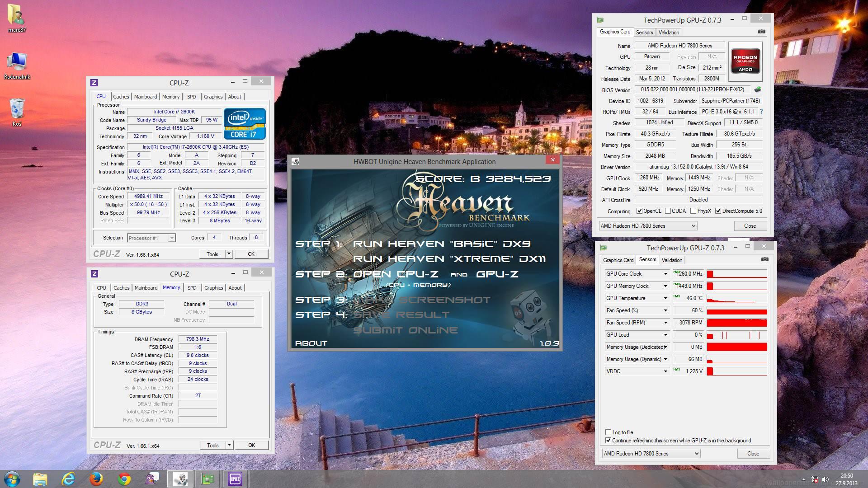Switch to Caches tab in CPU-Z CPU window
Screen dimensions: 868x488
pos(121,97)
